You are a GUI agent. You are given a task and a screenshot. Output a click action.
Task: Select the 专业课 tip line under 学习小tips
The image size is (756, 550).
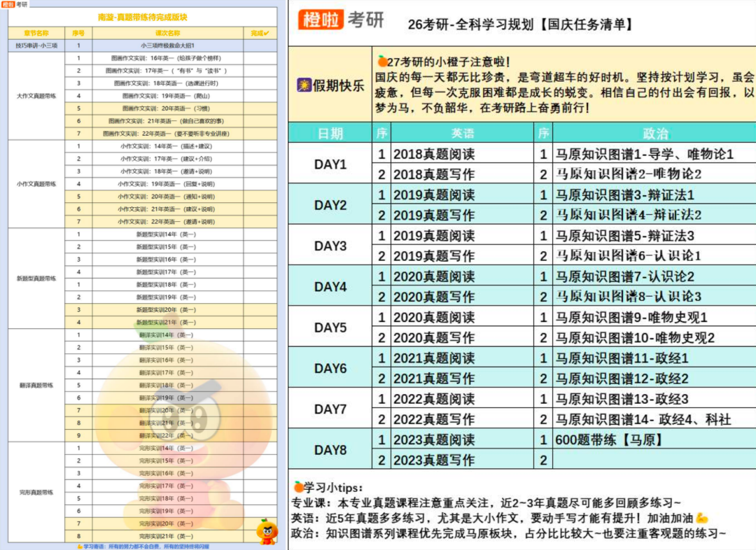click(486, 502)
